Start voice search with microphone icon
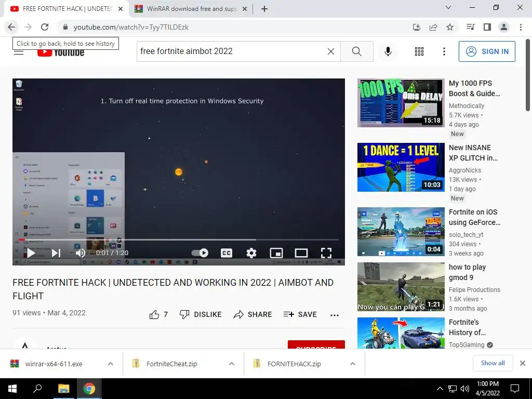The image size is (532, 399). (x=388, y=51)
